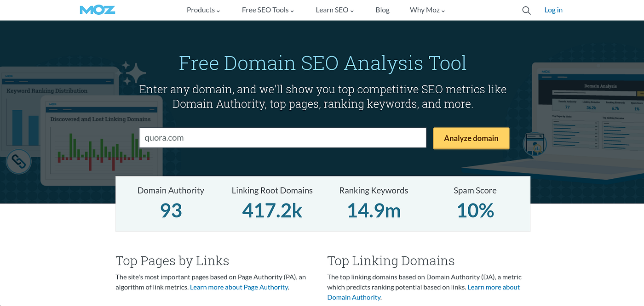Open Learn more about Domain Authority link

tap(423, 292)
